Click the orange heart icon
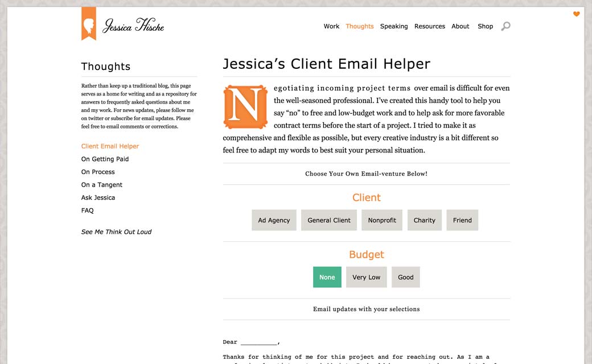592x364 pixels. pos(576,14)
